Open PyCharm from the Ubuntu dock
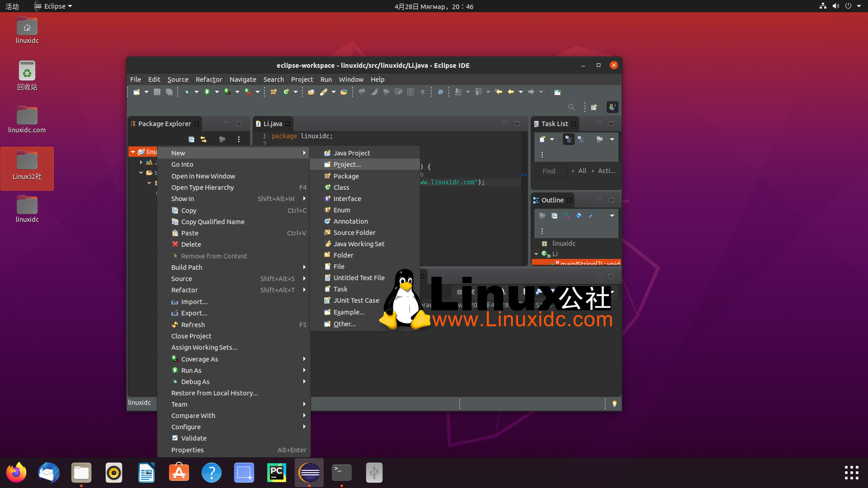The width and height of the screenshot is (868, 488). click(x=277, y=473)
